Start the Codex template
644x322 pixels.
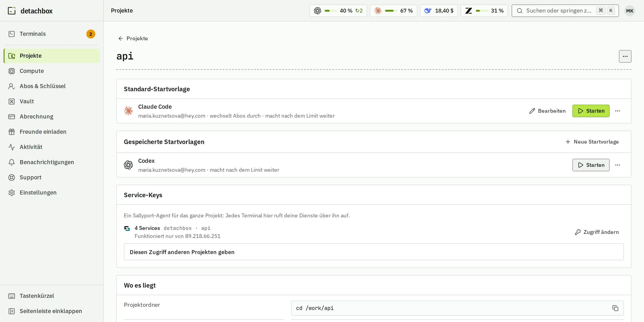(x=591, y=165)
